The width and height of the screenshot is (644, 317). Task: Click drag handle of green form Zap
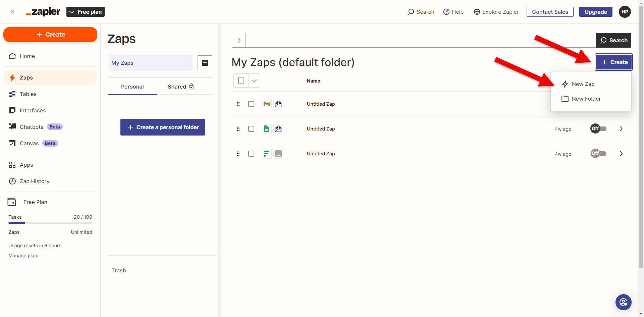238,154
